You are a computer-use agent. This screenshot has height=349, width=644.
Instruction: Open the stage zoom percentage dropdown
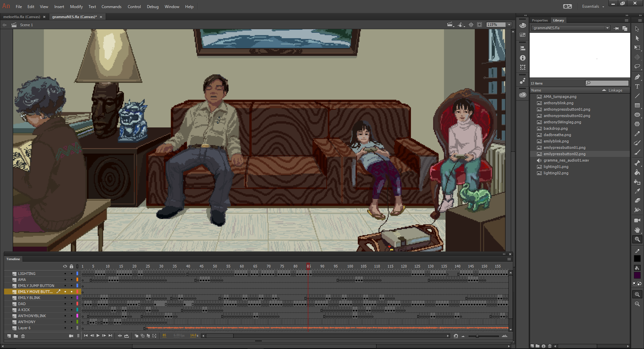pos(509,25)
